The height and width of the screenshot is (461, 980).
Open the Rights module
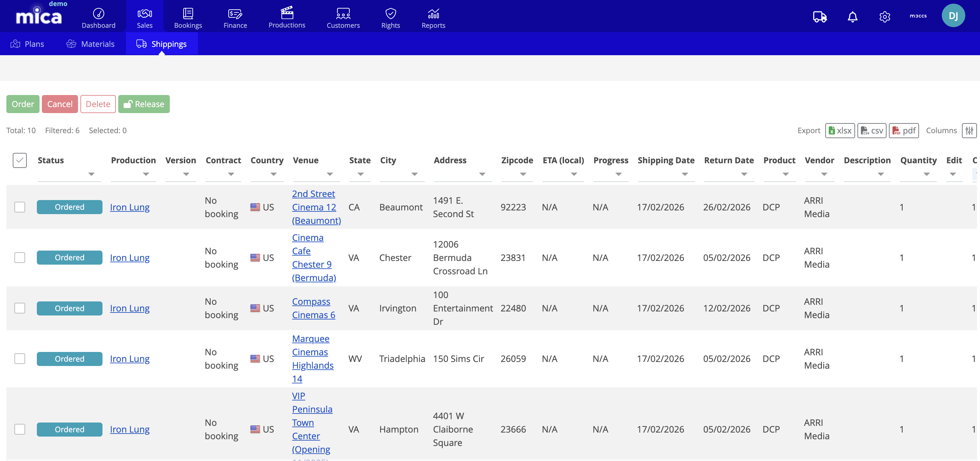(390, 17)
